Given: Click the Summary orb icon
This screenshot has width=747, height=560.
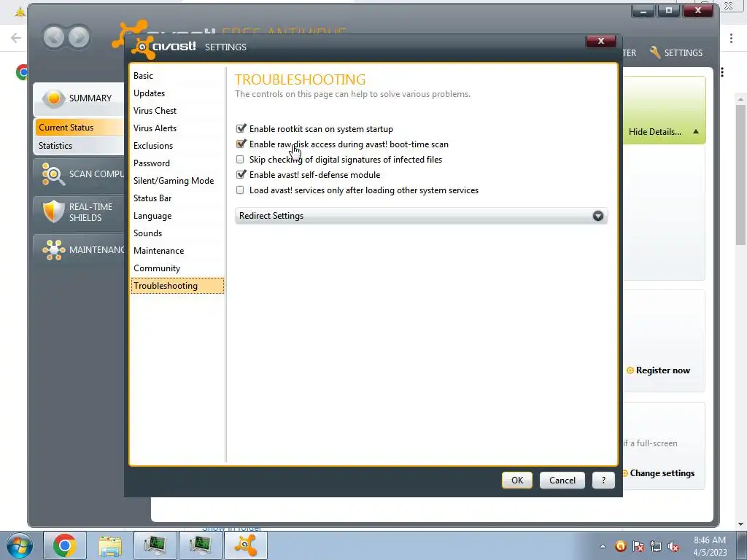Looking at the screenshot, I should click(x=53, y=98).
